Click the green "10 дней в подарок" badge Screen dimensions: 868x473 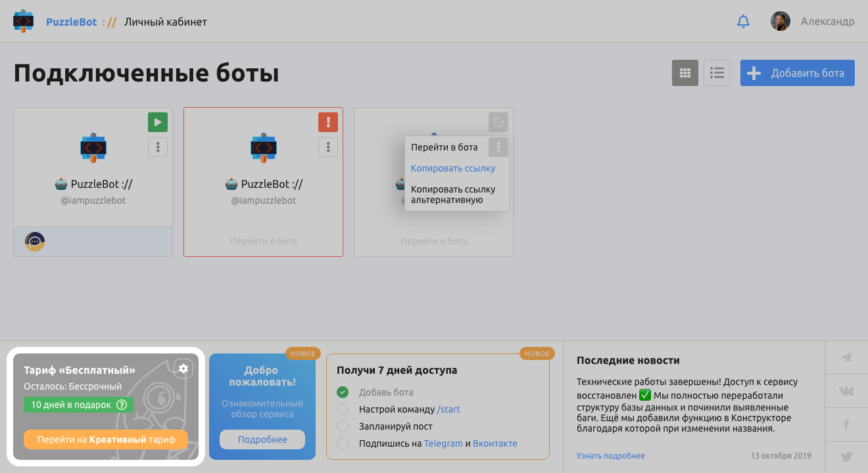point(78,405)
